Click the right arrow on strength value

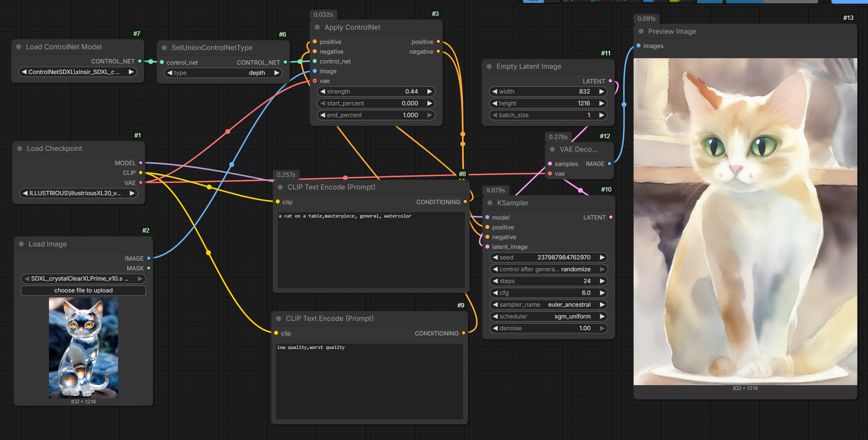coord(430,91)
